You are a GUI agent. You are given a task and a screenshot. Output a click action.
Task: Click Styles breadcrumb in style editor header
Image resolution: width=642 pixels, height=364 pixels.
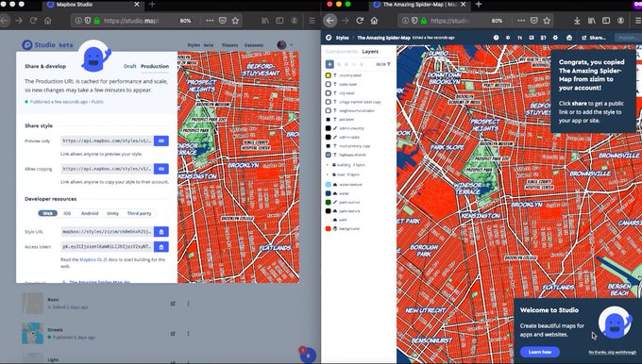point(343,38)
